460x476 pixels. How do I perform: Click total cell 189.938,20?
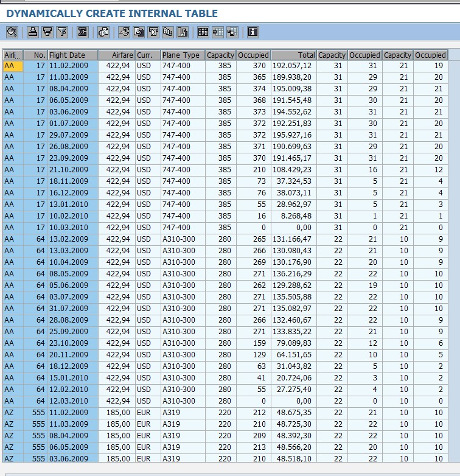click(294, 77)
